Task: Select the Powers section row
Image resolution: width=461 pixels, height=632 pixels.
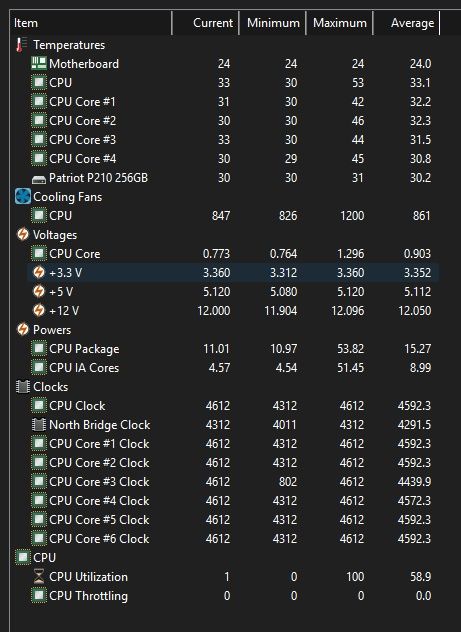Action: 225,330
